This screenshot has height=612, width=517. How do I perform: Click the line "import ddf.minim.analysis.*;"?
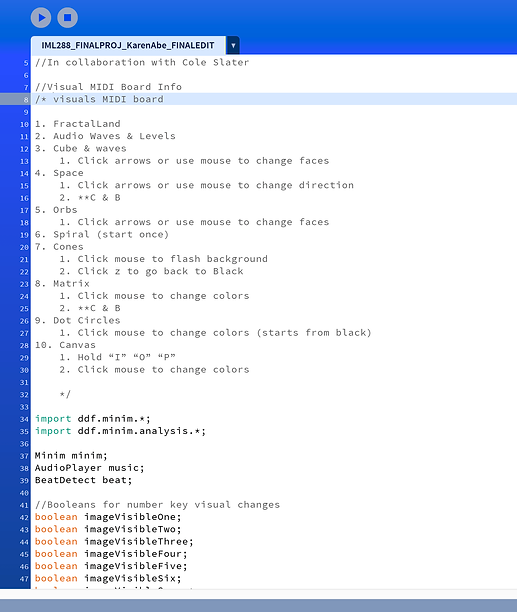121,431
